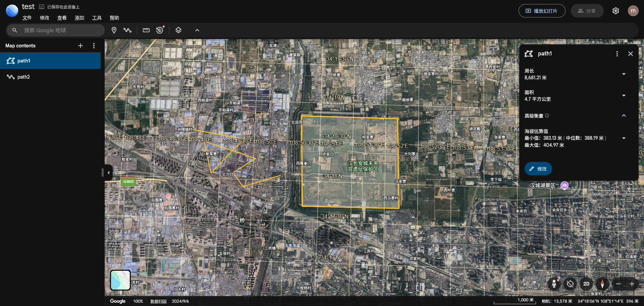644x306 pixels.
Task: Toggle the 2D view mode
Action: coord(586,284)
